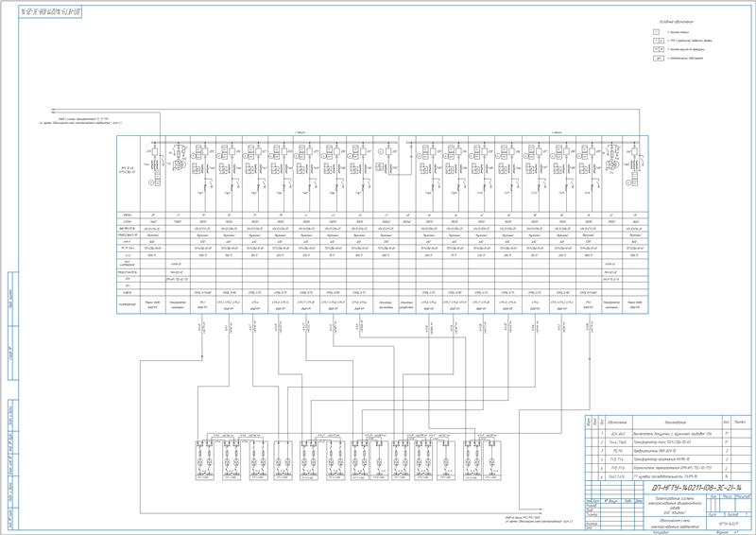Click the legend heading above the symbol key
This screenshot has height=535, width=756.
pos(677,22)
